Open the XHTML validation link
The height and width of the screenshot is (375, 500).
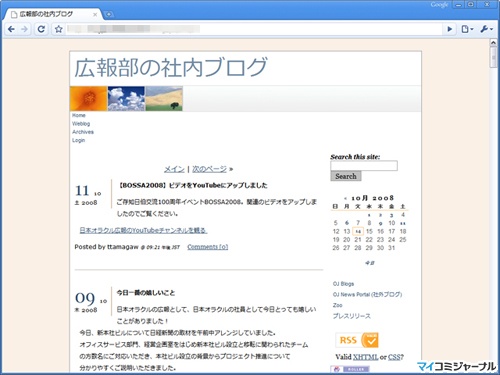click(365, 357)
